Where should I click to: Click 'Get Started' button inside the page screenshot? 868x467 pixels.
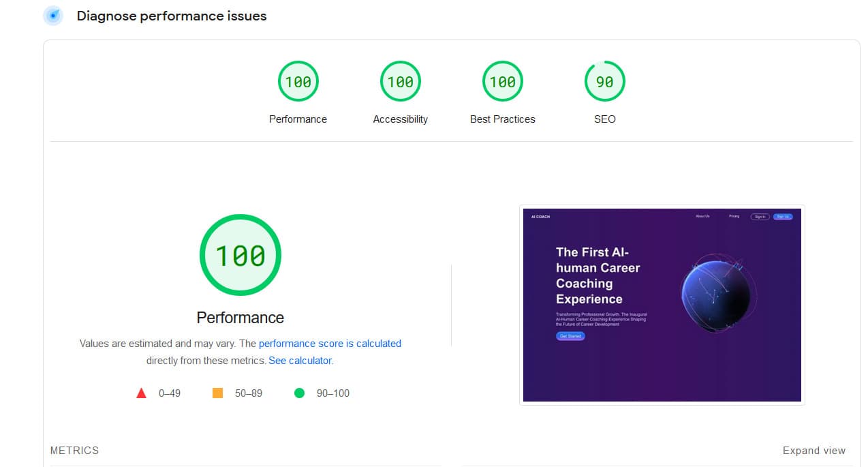(x=570, y=336)
